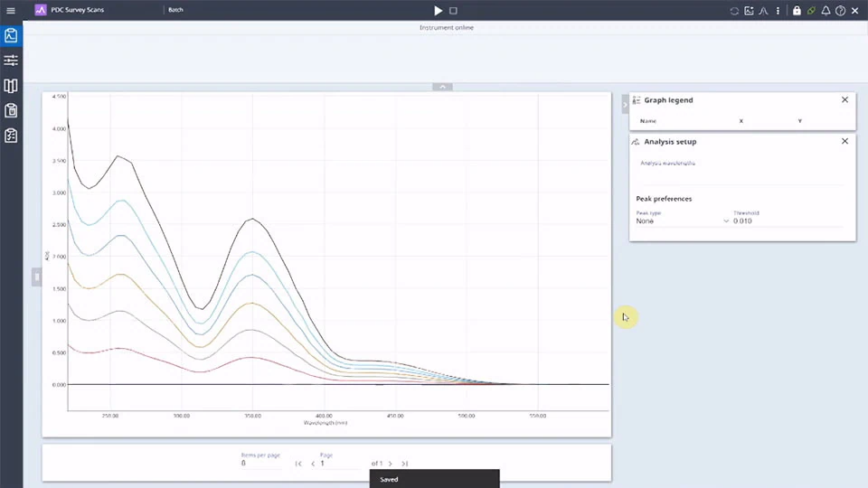Open the help question mark icon
This screenshot has height=488, width=868.
click(840, 11)
